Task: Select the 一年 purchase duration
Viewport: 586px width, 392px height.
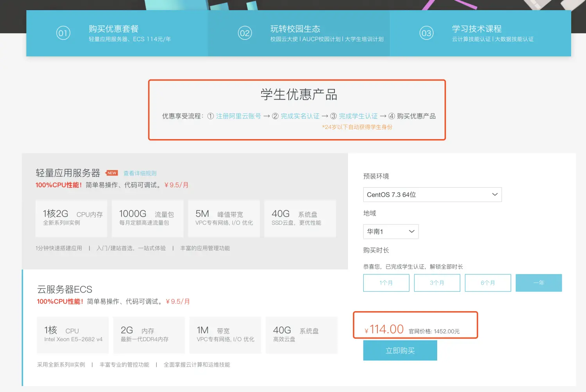Action: click(x=539, y=283)
